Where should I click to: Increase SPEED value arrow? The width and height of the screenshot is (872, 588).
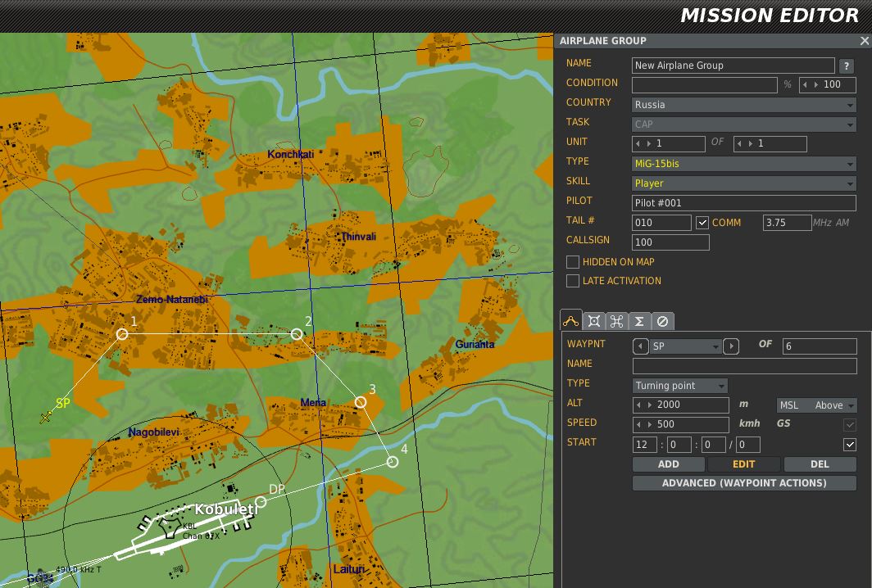[x=649, y=424]
